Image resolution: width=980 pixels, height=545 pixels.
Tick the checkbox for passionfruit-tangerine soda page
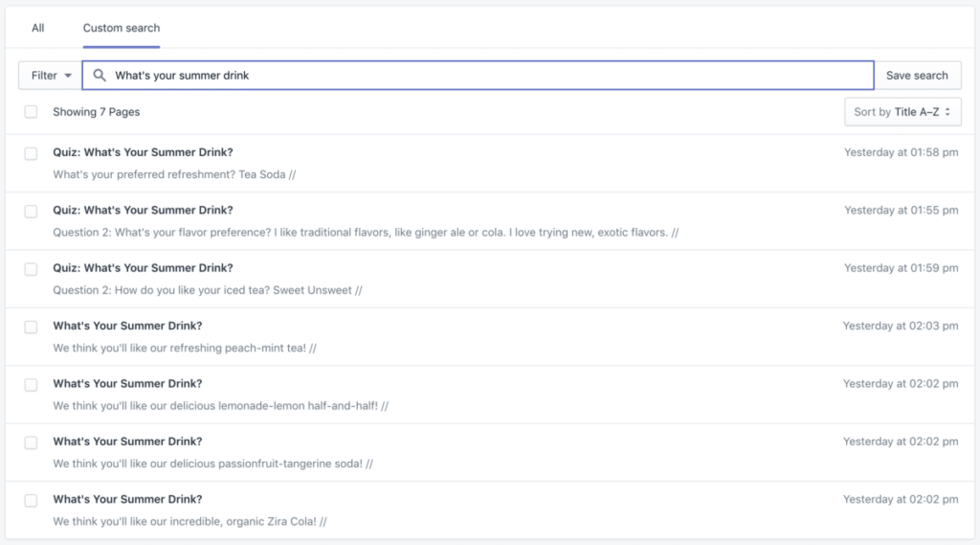point(32,443)
